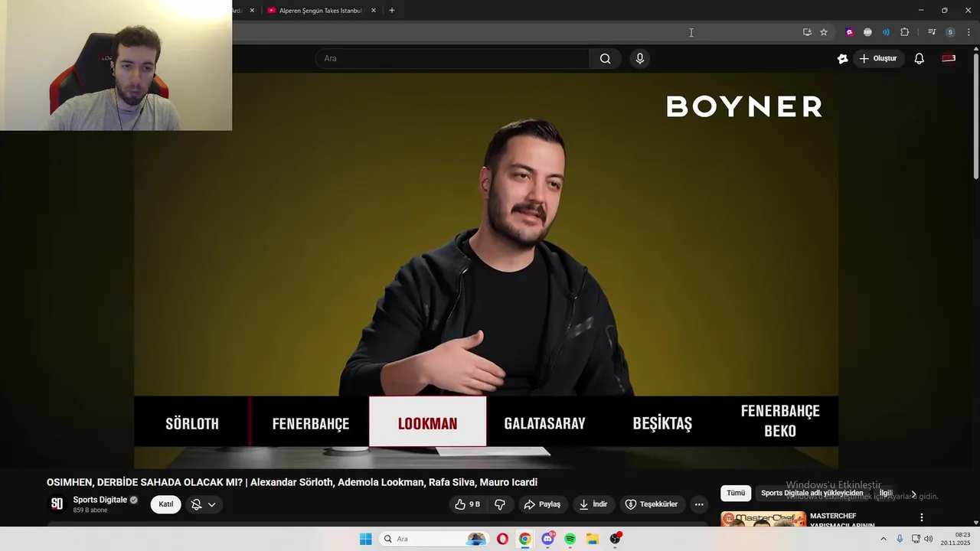980x551 pixels.
Task: Click the sparkle icon beside Oluştur
Action: pos(843,58)
